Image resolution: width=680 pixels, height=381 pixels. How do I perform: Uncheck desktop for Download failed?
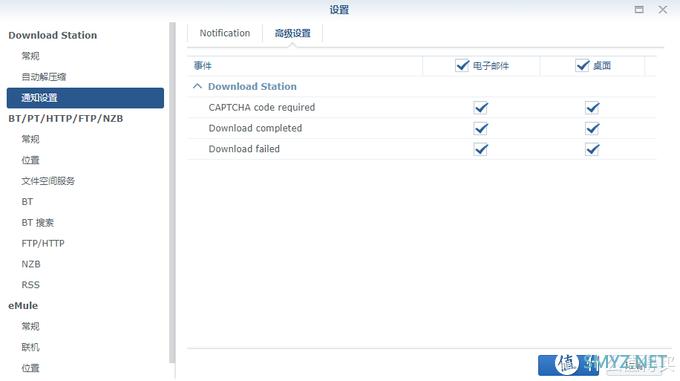tap(592, 149)
